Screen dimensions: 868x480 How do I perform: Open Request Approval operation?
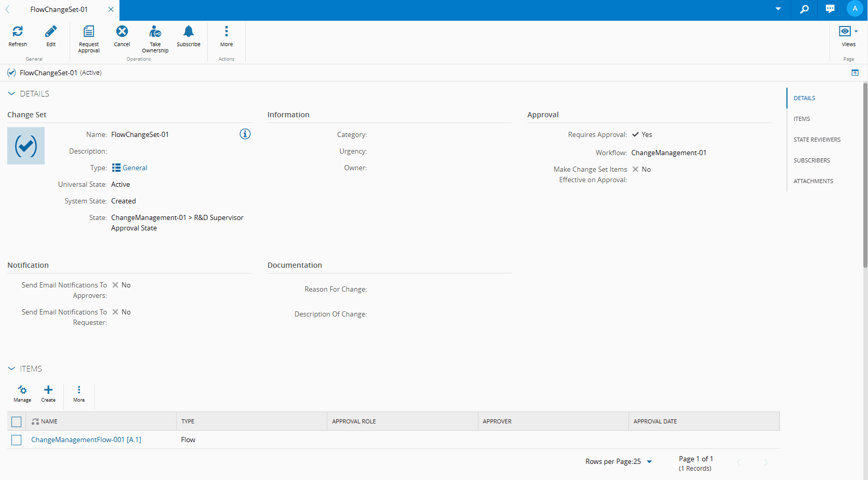89,32
